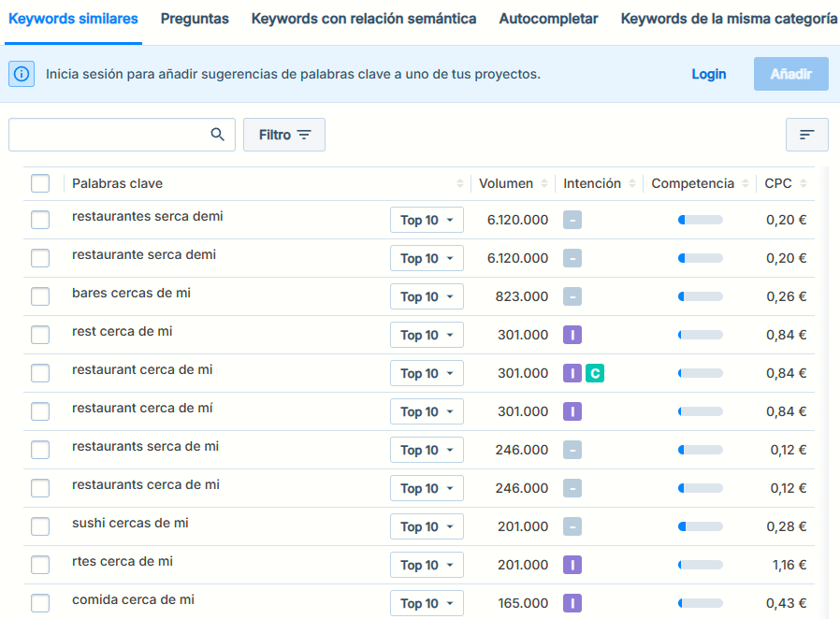This screenshot has width=840, height=619.
Task: Check the box for bares cercas de mi
Action: point(40,296)
